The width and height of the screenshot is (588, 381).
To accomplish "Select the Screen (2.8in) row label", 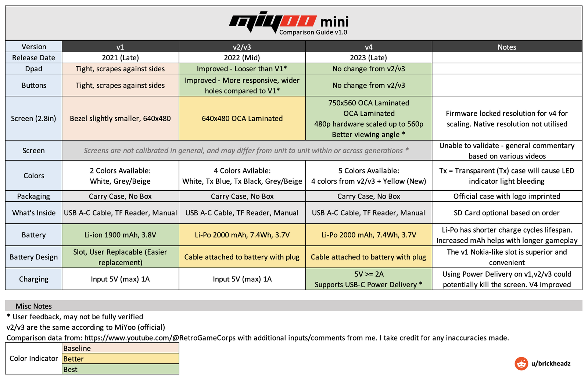I will tap(34, 118).
